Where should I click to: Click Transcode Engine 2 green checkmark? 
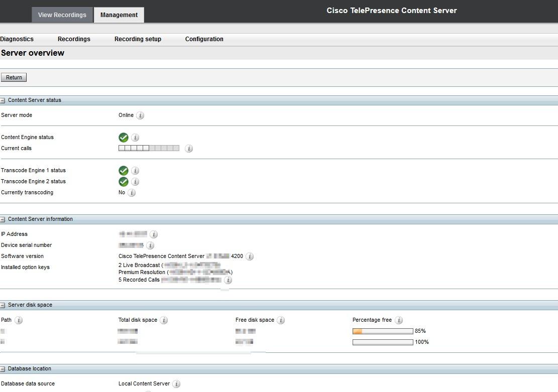point(124,181)
